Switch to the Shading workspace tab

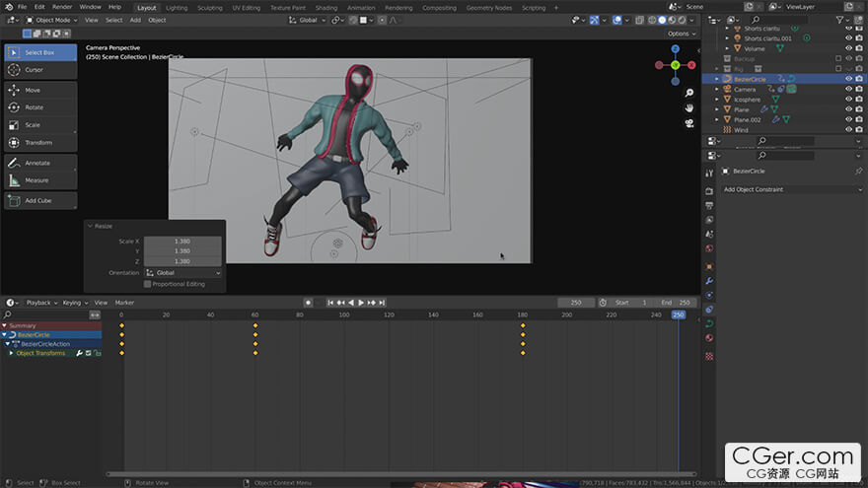pos(326,8)
